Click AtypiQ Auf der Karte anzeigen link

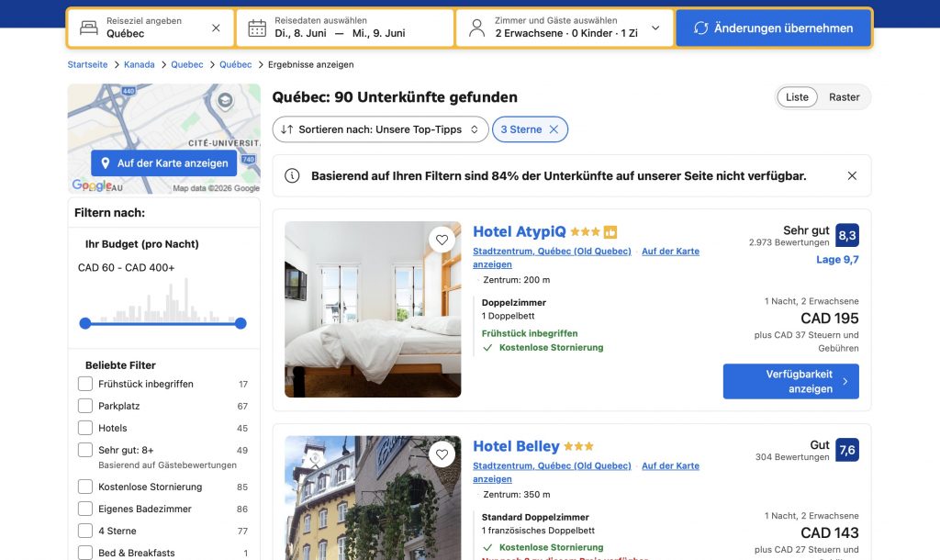point(670,252)
